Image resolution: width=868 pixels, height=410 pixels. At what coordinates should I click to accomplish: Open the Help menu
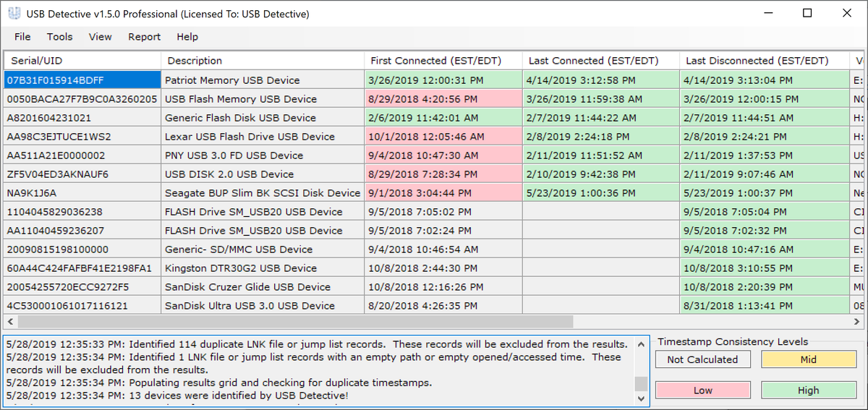pyautogui.click(x=187, y=37)
